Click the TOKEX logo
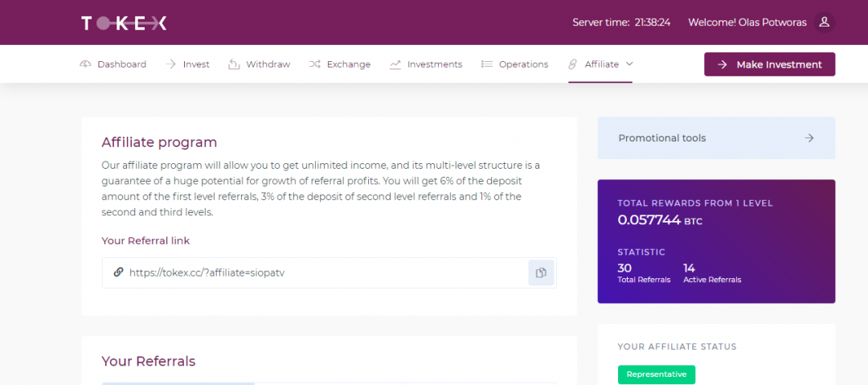The image size is (868, 385). [124, 23]
